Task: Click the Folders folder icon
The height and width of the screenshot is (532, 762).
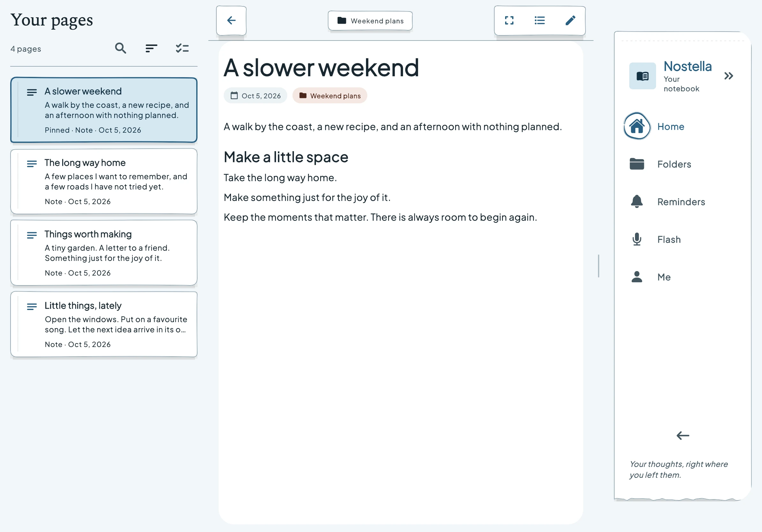Action: click(x=637, y=164)
